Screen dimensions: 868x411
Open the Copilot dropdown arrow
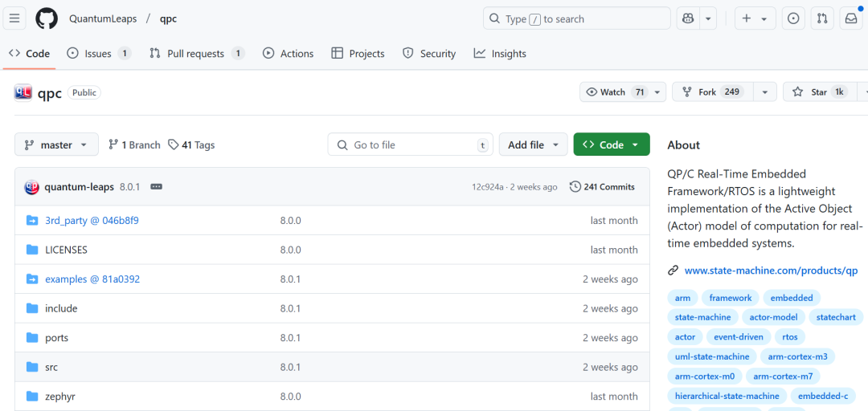pyautogui.click(x=708, y=18)
